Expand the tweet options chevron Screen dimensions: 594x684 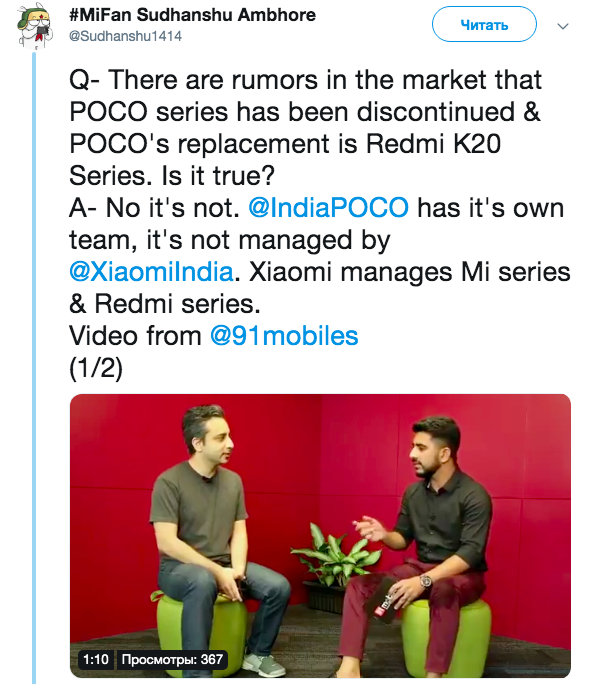click(563, 26)
